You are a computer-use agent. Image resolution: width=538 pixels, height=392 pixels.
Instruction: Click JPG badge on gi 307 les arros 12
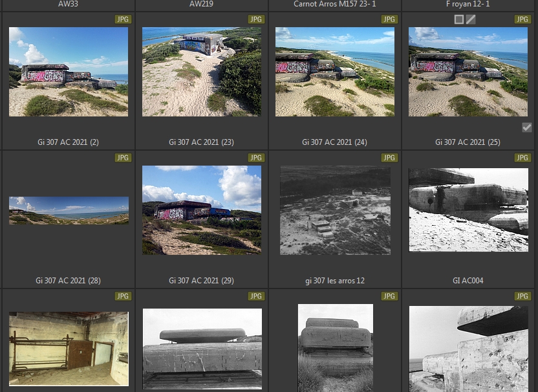pos(389,158)
